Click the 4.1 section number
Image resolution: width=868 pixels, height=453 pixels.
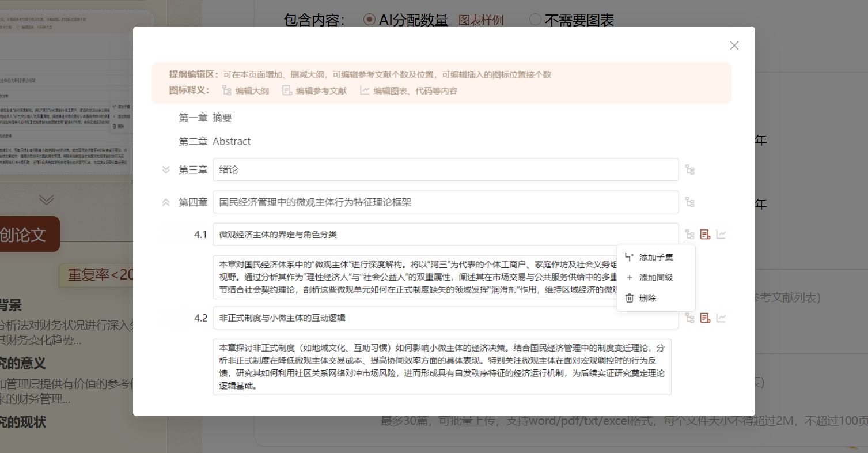[200, 235]
